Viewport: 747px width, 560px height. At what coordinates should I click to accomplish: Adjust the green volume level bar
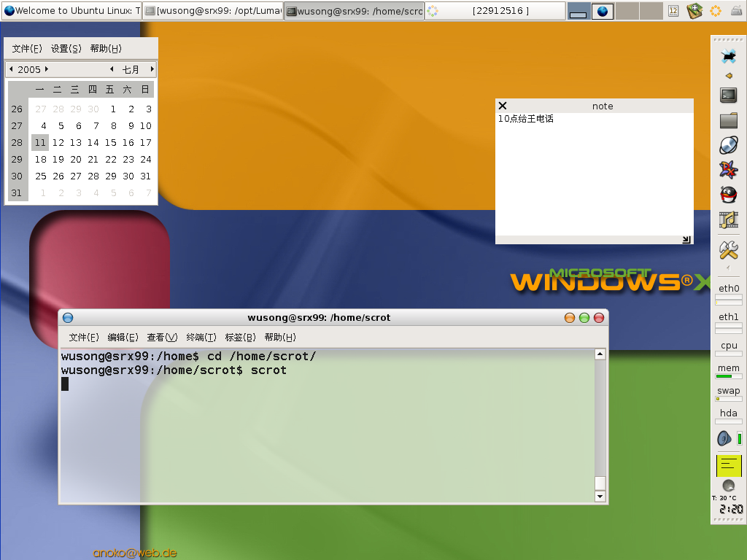tap(740, 438)
